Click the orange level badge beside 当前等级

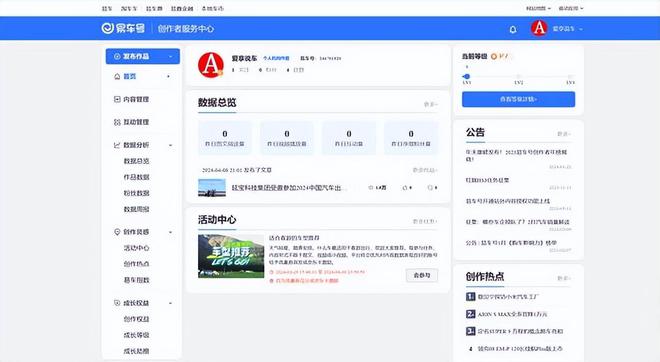click(x=494, y=56)
